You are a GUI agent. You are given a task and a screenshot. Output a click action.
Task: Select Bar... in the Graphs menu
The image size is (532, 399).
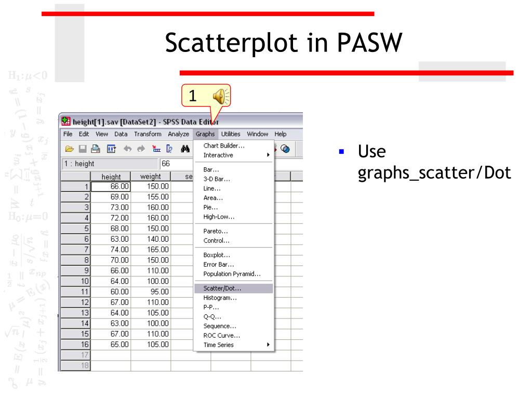point(233,169)
